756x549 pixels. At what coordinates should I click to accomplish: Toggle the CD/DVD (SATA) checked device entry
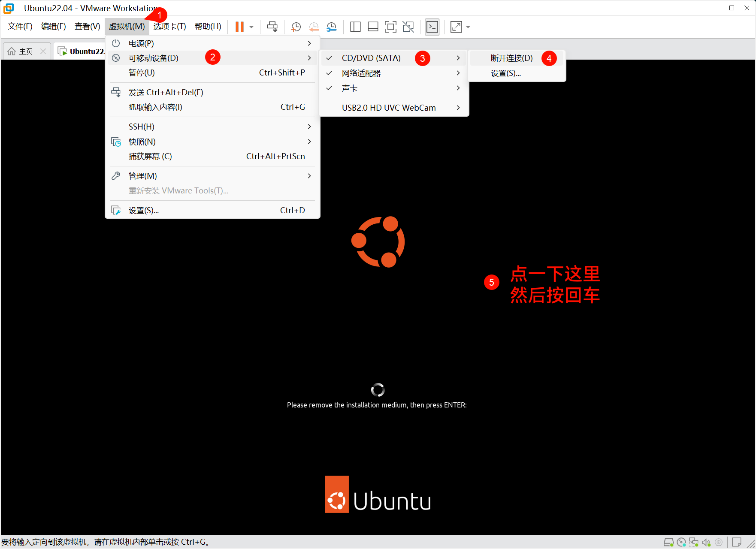[x=394, y=58]
